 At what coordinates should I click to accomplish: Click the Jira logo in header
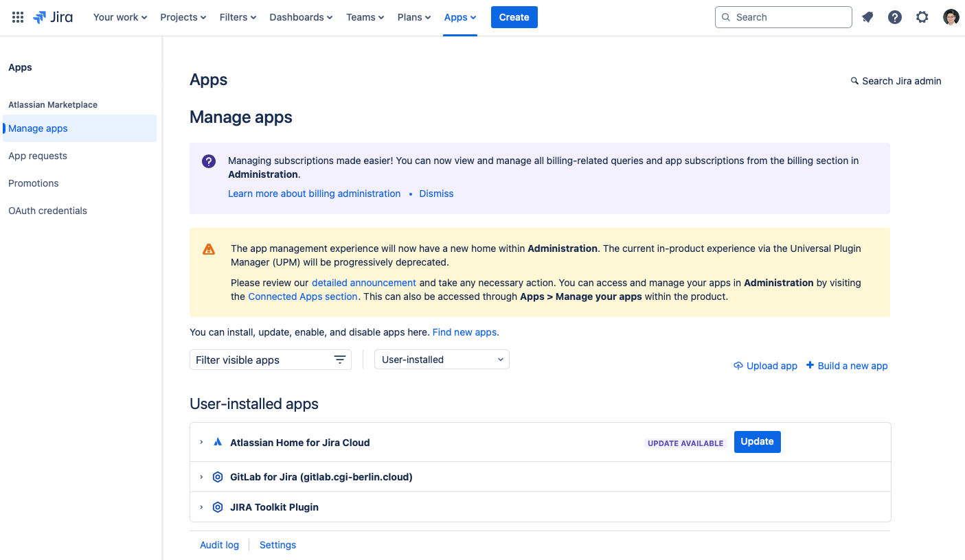point(53,17)
